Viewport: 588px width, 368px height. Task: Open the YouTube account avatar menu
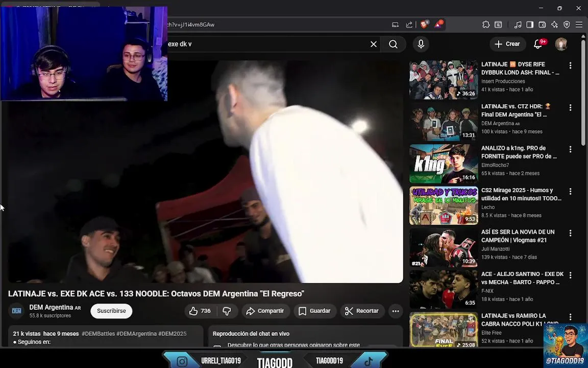click(x=561, y=44)
